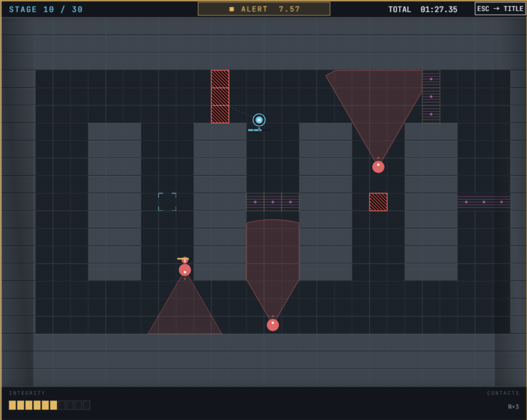Click the yellow square icon before ALERT

coord(232,9)
